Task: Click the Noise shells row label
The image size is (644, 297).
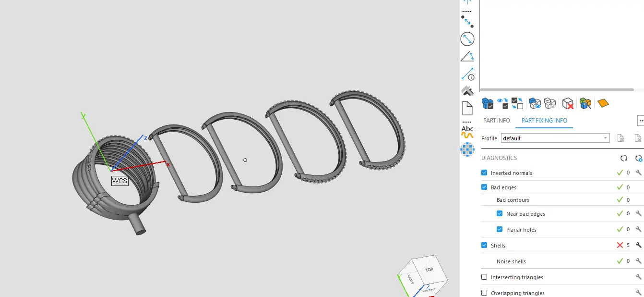Action: tap(511, 261)
